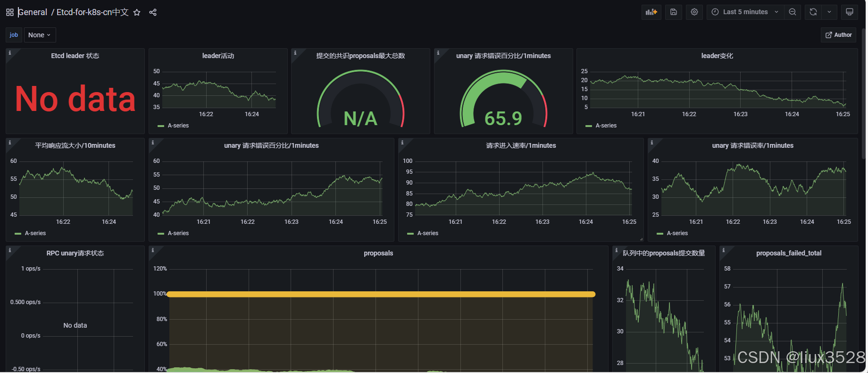Open leader活动 panel title menu

pos(218,56)
